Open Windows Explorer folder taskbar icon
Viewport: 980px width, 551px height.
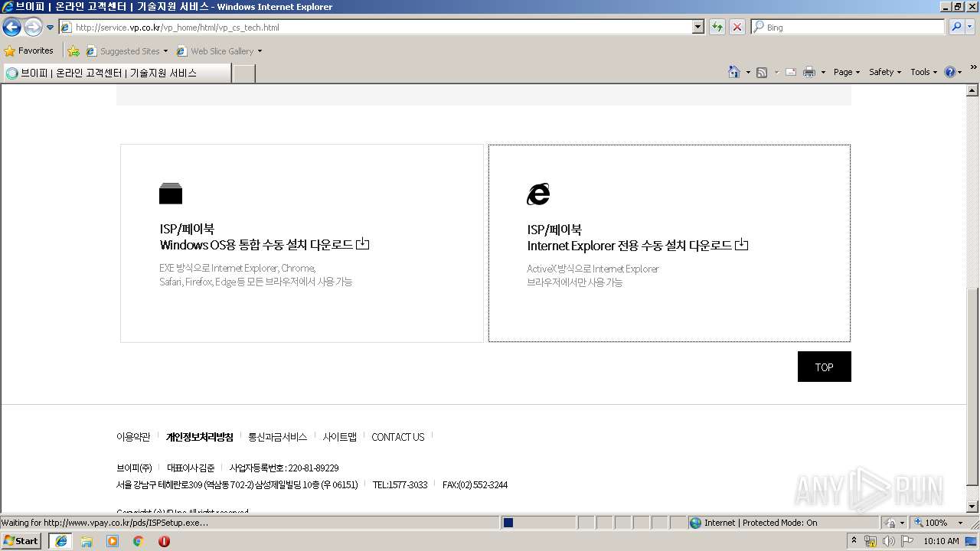[x=87, y=541]
